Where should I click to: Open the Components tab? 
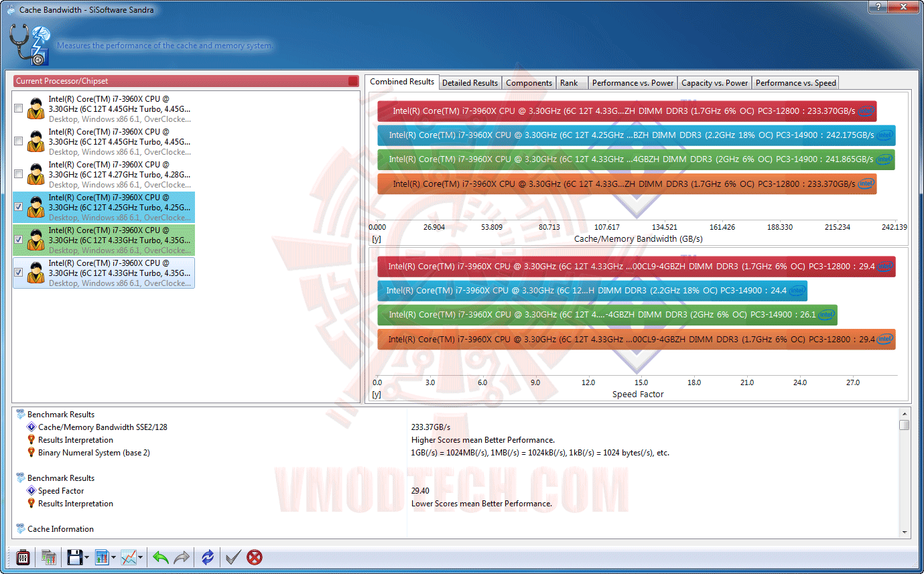(529, 83)
